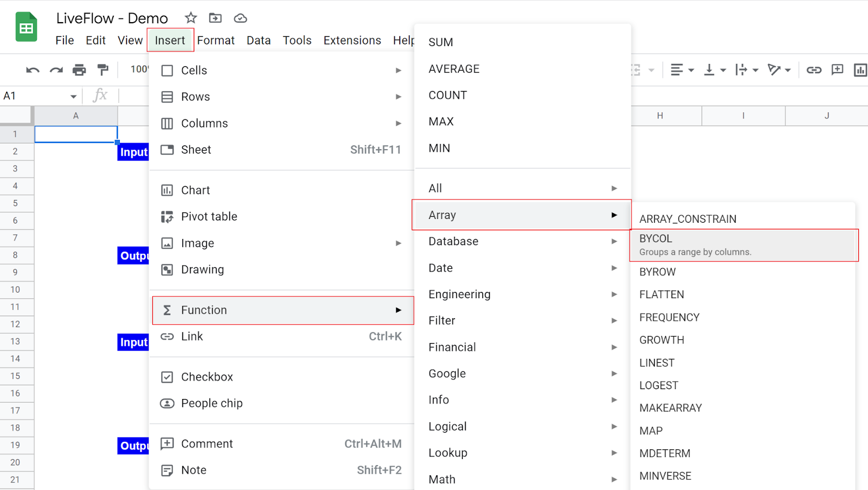The image size is (868, 490).
Task: Open horizontal align options
Action: click(682, 70)
